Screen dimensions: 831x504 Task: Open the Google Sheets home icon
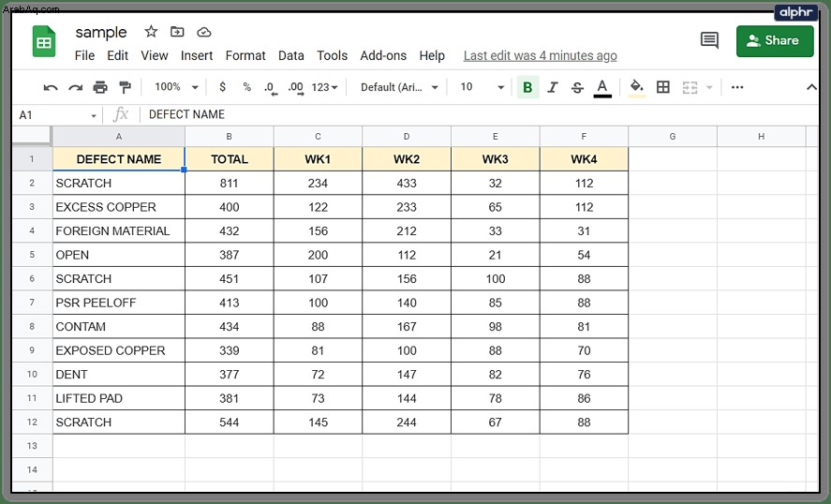(44, 41)
